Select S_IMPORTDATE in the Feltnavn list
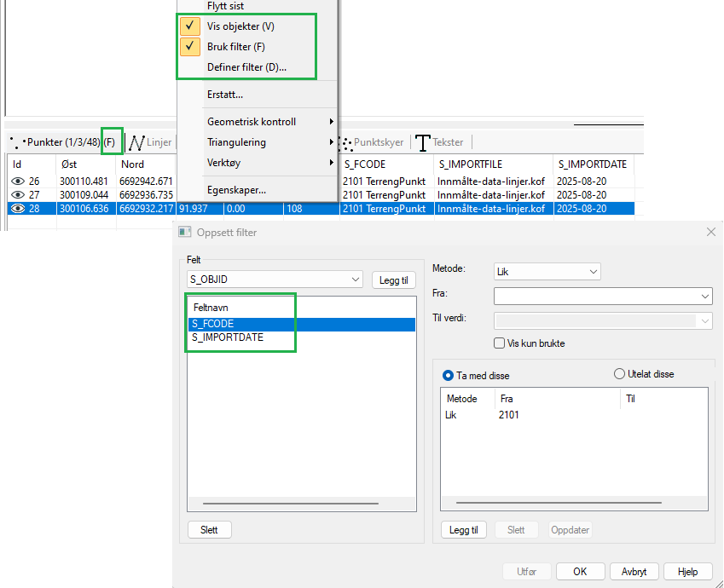This screenshot has height=588, width=724. (228, 337)
